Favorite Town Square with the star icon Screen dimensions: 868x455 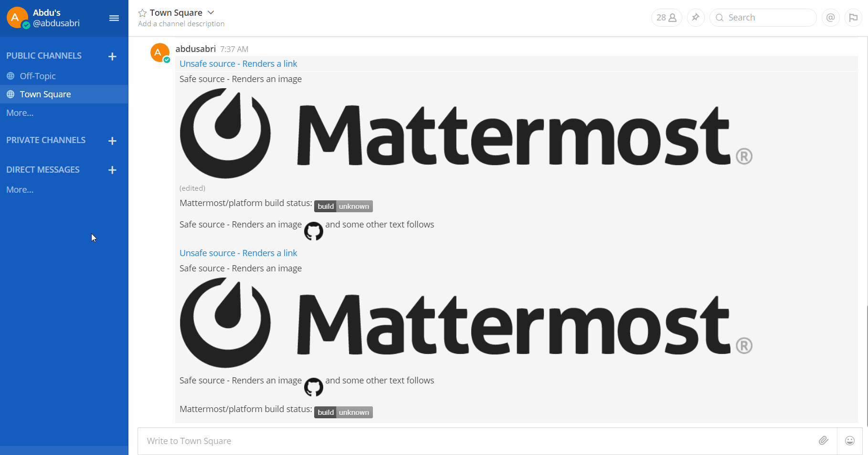point(142,13)
